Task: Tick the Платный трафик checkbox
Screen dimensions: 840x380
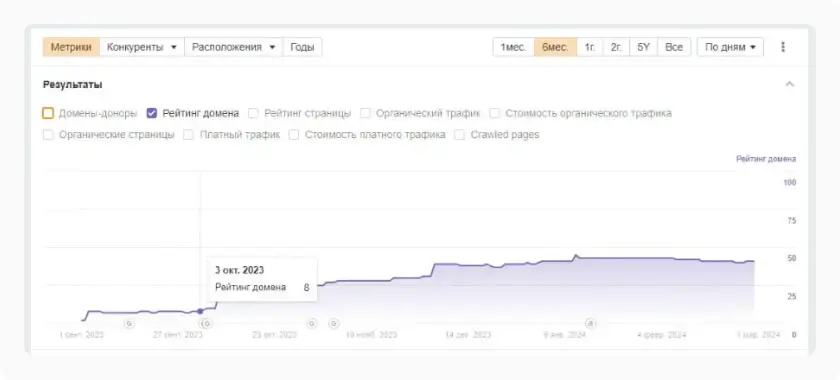Action: click(188, 135)
